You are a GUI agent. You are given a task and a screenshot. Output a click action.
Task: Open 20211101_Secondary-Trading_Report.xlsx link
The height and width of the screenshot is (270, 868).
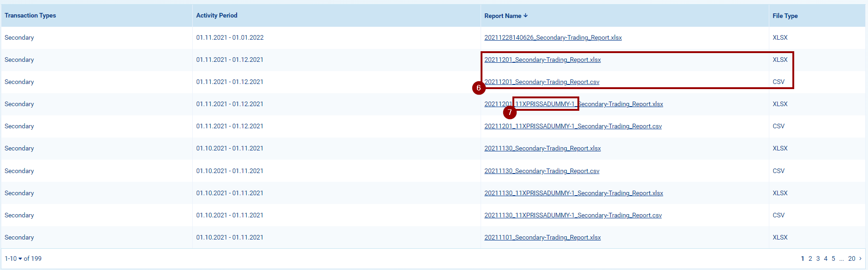click(x=542, y=238)
